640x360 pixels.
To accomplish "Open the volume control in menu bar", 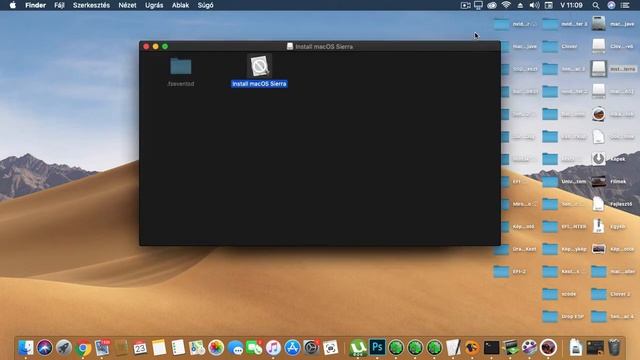I will 534,5.
